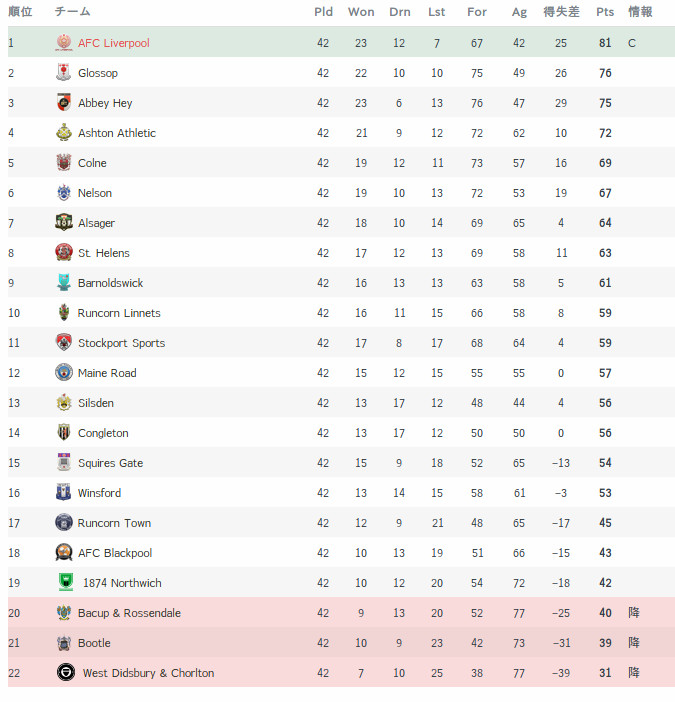The height and width of the screenshot is (702, 675).
Task: Click the Runcorn Town round crest
Action: [x=64, y=522]
